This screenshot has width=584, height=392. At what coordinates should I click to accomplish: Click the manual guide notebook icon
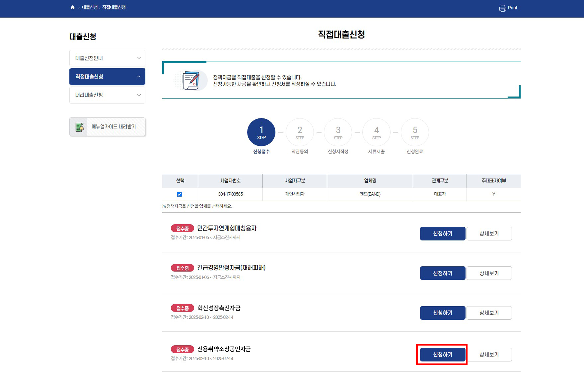click(x=79, y=127)
